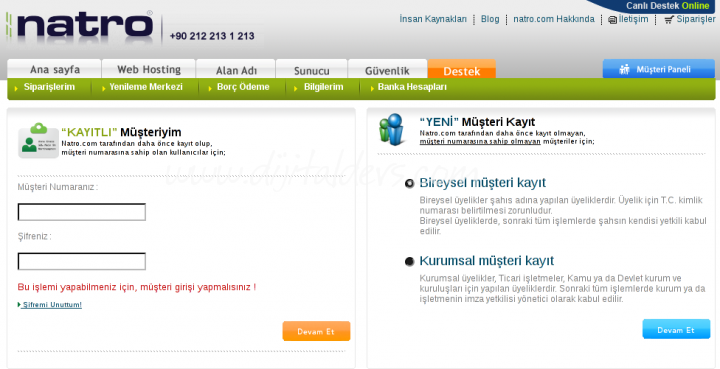Select the Destek tab
Screen dimensions: 720x369
(x=461, y=69)
